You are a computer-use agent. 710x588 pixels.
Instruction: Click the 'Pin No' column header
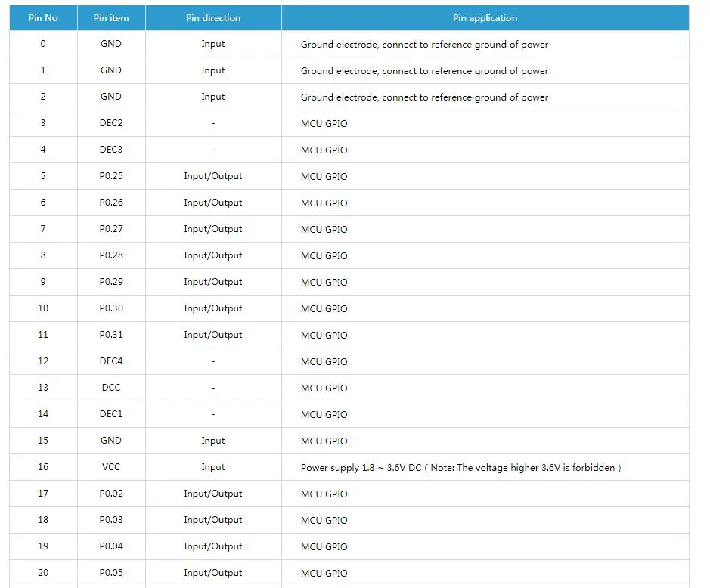pos(43,17)
